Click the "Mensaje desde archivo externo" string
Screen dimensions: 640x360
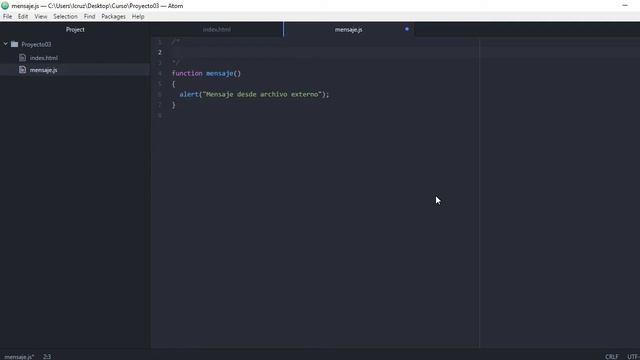pos(262,94)
